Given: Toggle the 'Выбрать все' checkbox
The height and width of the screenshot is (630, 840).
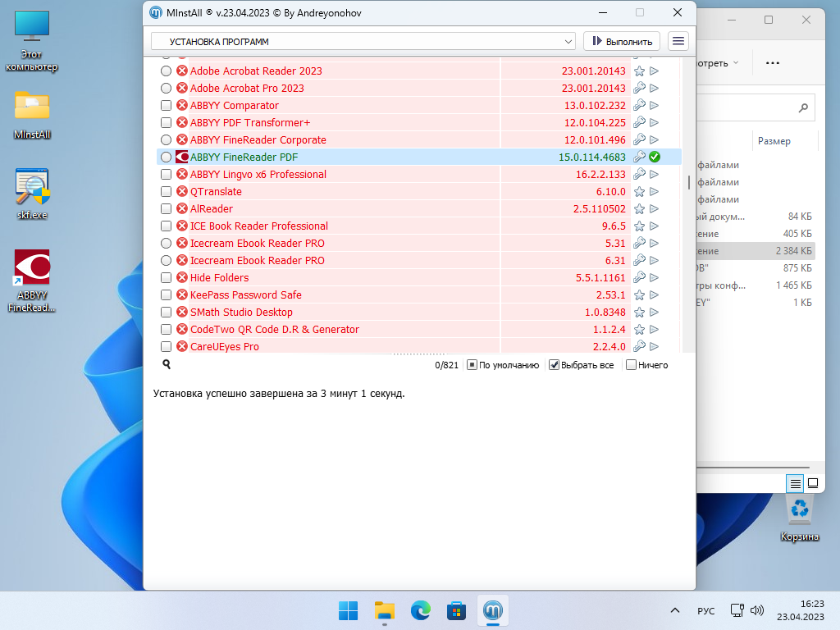Looking at the screenshot, I should coord(554,365).
